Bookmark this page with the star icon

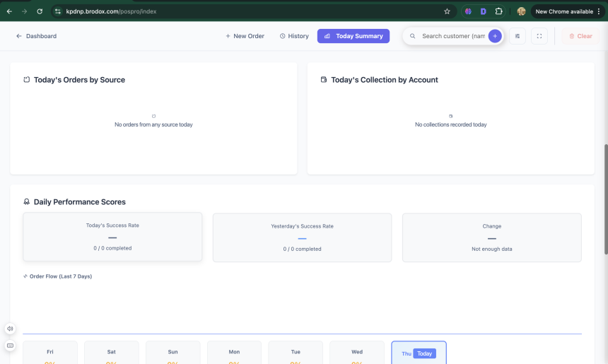[447, 11]
